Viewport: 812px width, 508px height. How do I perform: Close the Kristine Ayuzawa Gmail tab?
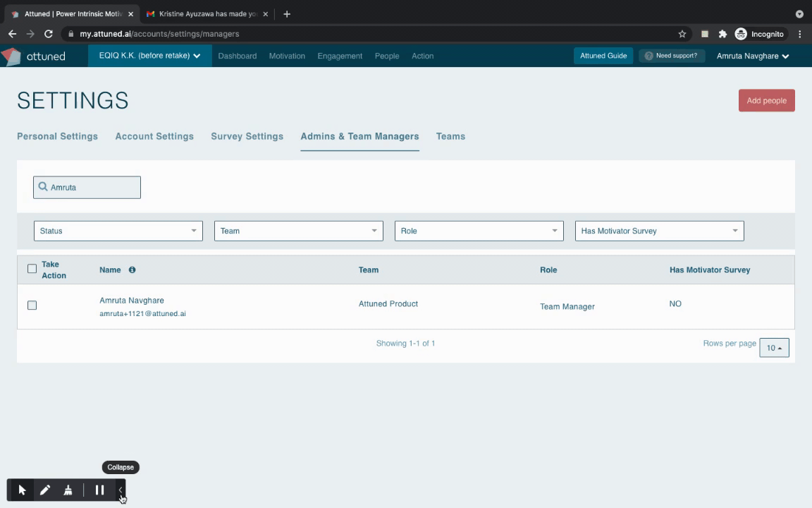point(265,14)
